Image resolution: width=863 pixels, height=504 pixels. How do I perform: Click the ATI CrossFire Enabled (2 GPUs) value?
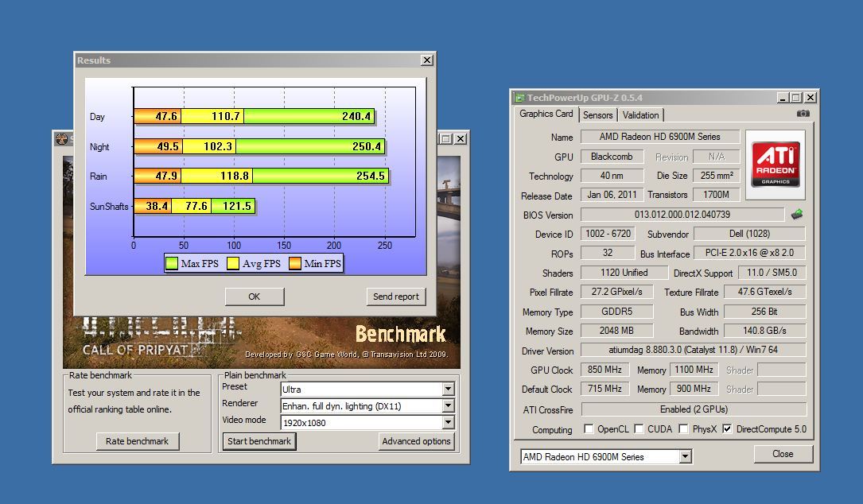(x=694, y=409)
